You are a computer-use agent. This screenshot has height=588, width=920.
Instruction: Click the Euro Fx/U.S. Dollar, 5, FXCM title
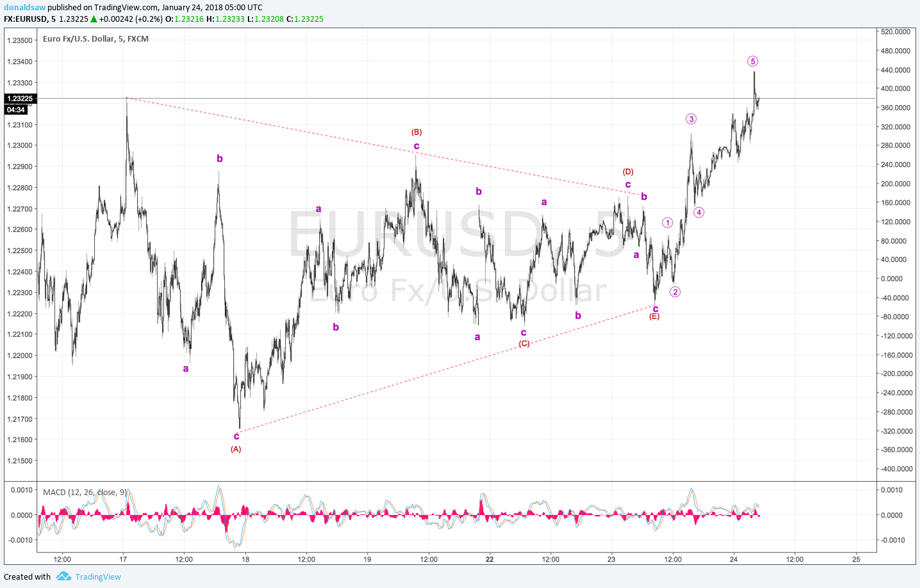(95, 38)
